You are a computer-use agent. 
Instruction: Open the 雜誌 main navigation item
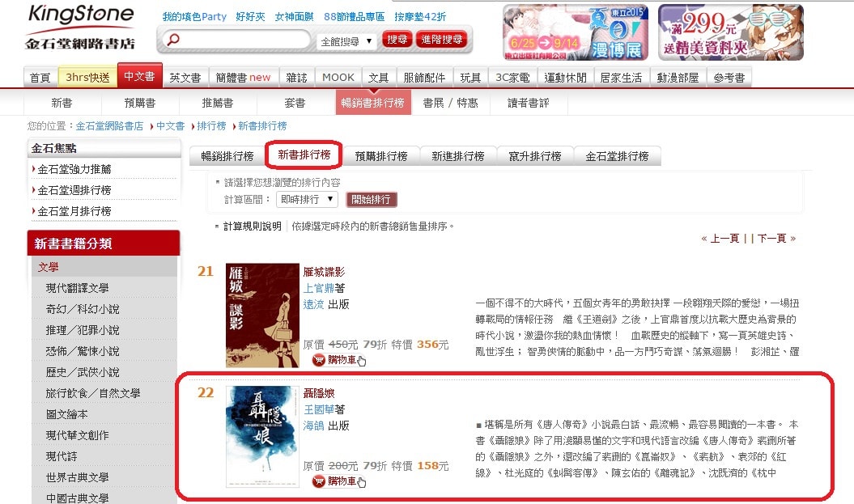297,78
